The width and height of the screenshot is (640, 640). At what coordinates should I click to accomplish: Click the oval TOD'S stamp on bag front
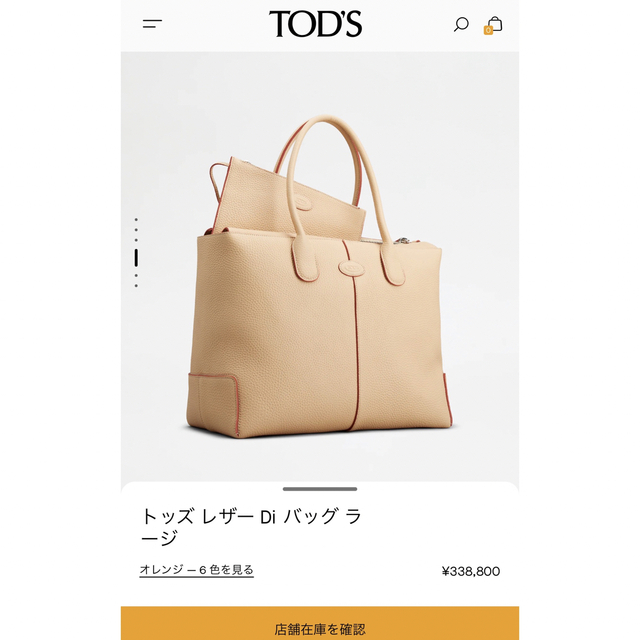(351, 269)
